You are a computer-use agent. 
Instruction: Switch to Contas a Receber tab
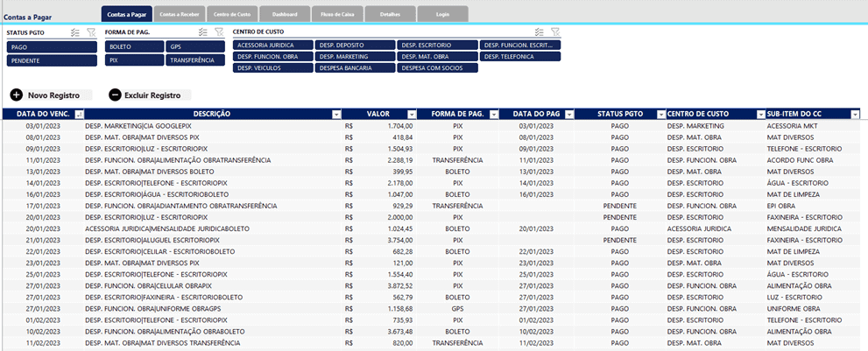tap(180, 14)
